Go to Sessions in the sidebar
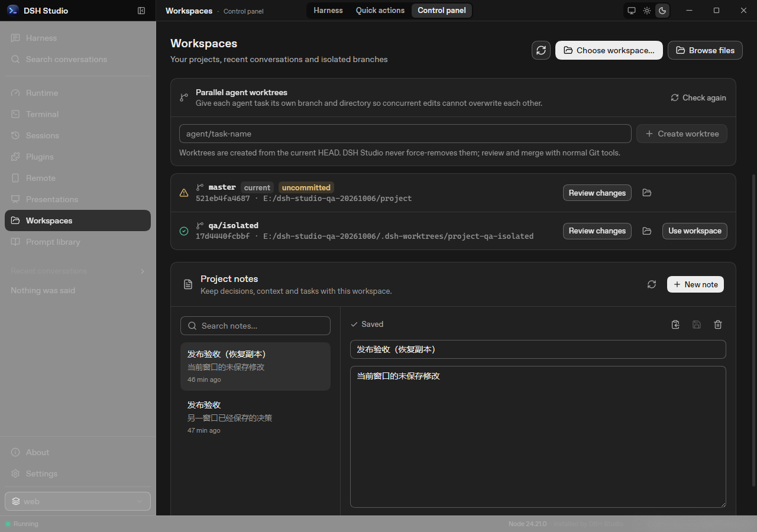 point(77,135)
